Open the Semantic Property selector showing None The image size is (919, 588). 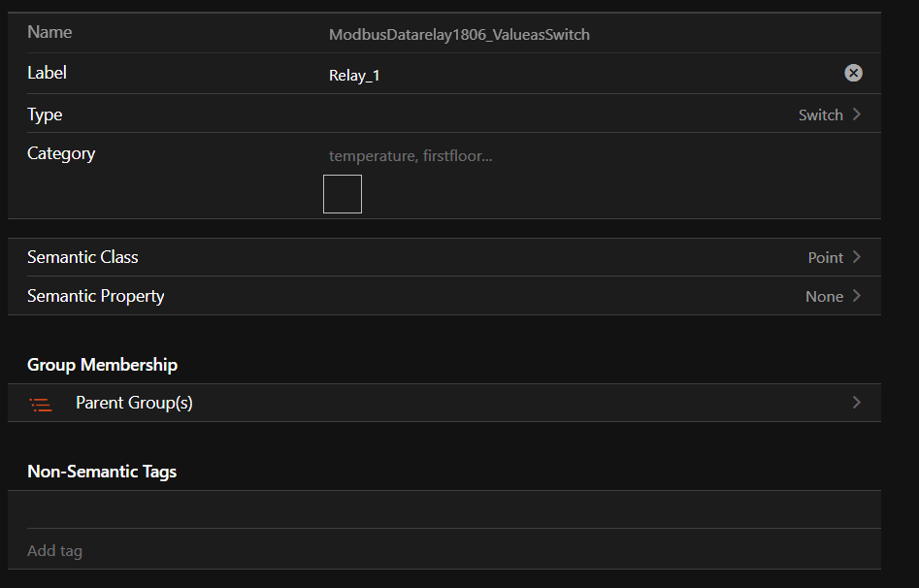coord(824,296)
